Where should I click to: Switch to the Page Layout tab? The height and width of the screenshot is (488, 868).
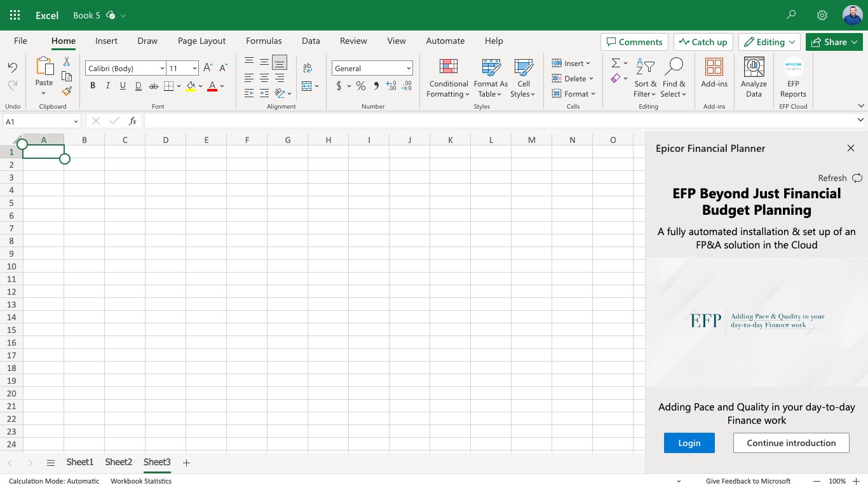pyautogui.click(x=201, y=41)
